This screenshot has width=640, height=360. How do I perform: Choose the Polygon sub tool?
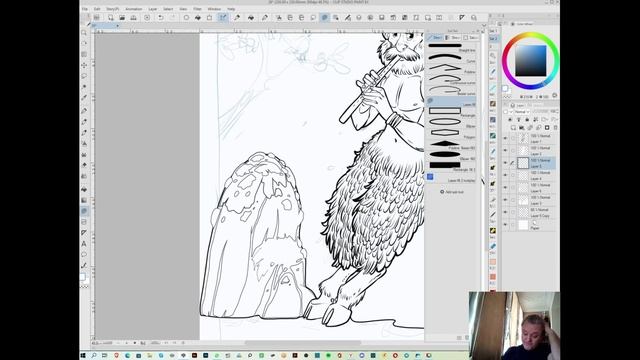pos(452,134)
